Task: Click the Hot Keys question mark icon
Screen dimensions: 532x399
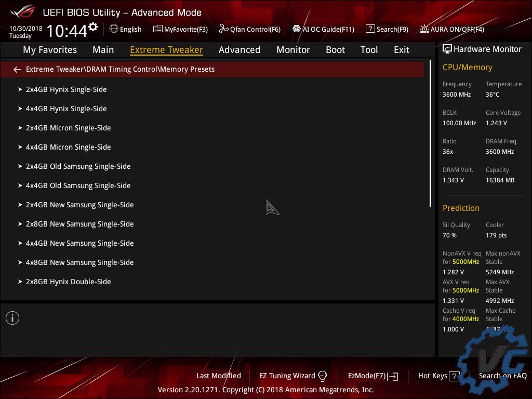Action: 454,376
